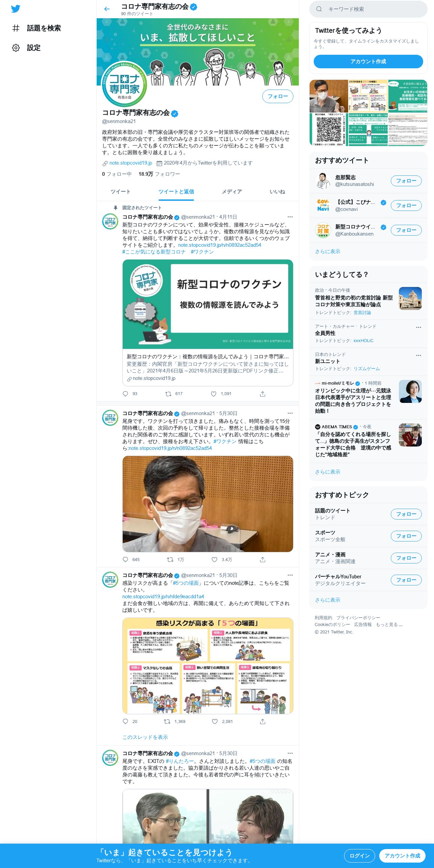Open 話題を検索 menu item
This screenshot has width=434, height=868.
pyautogui.click(x=44, y=28)
